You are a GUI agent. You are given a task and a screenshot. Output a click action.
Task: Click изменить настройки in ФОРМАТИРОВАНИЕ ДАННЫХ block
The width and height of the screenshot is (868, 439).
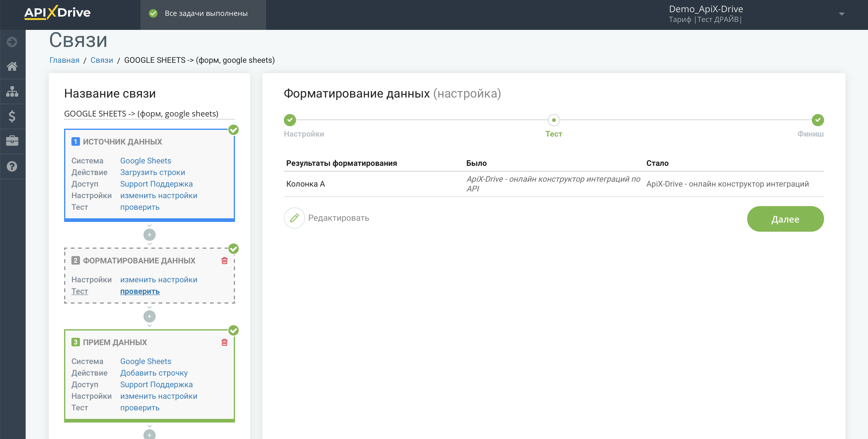158,280
